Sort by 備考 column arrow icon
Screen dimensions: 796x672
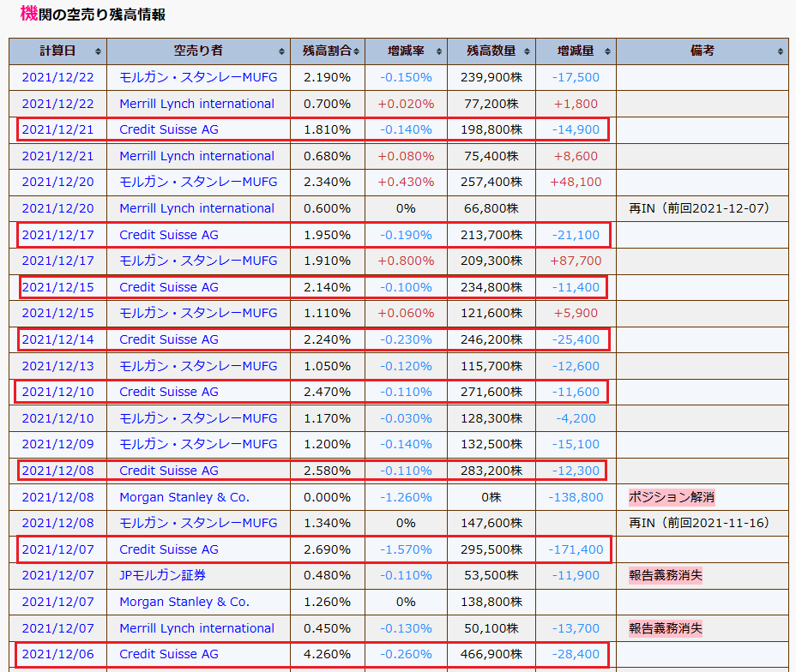(780, 51)
